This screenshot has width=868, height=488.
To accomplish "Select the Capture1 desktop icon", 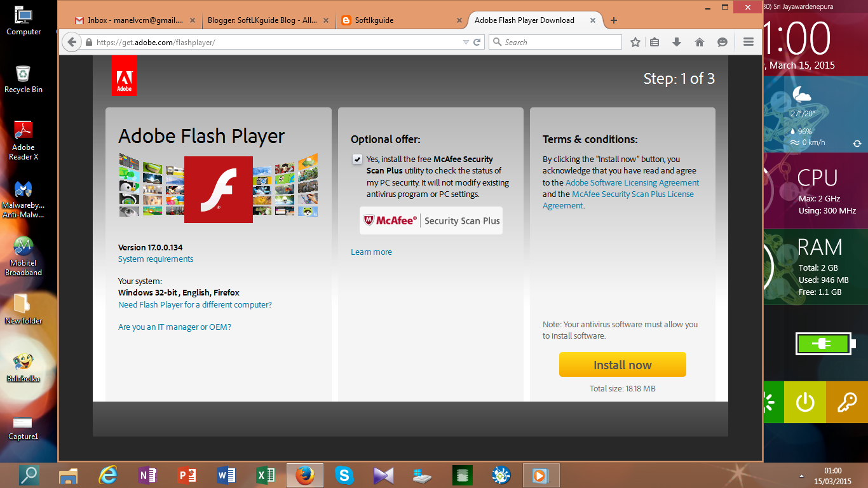I will pyautogui.click(x=24, y=428).
